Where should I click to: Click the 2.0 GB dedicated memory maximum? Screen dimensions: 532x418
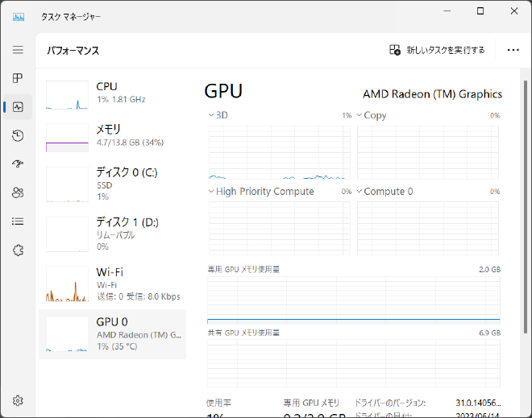point(489,270)
